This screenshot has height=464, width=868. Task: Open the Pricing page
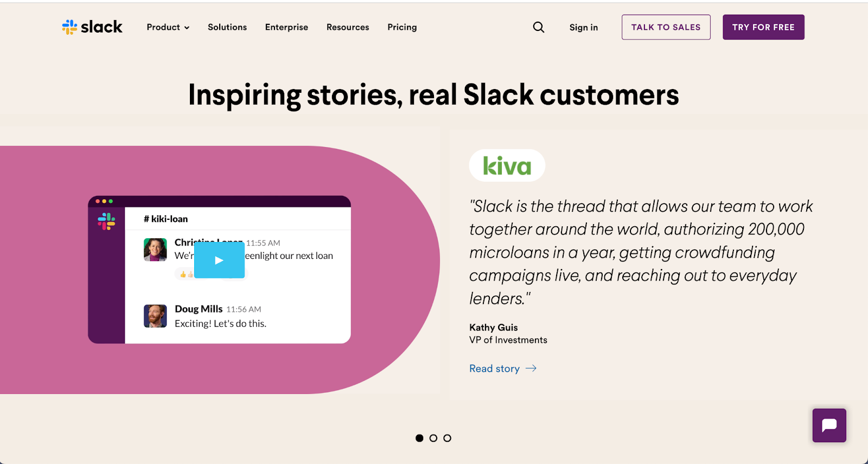click(x=402, y=27)
